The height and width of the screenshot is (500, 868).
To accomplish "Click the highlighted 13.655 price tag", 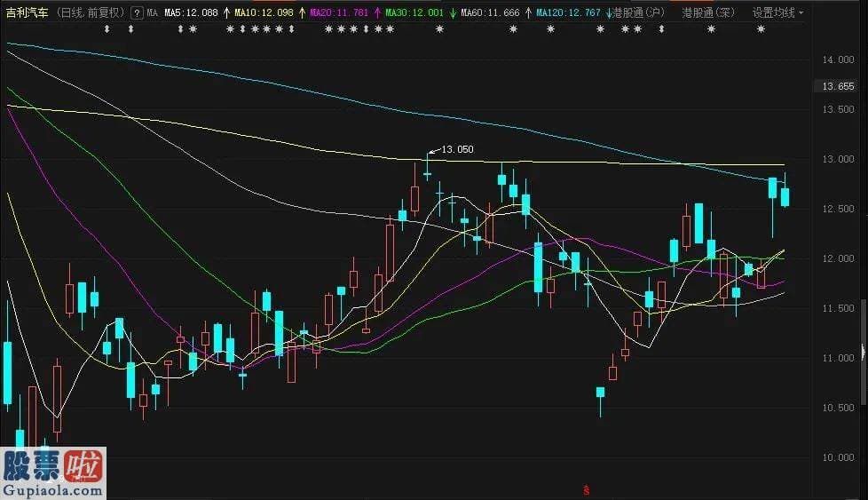I will point(838,86).
